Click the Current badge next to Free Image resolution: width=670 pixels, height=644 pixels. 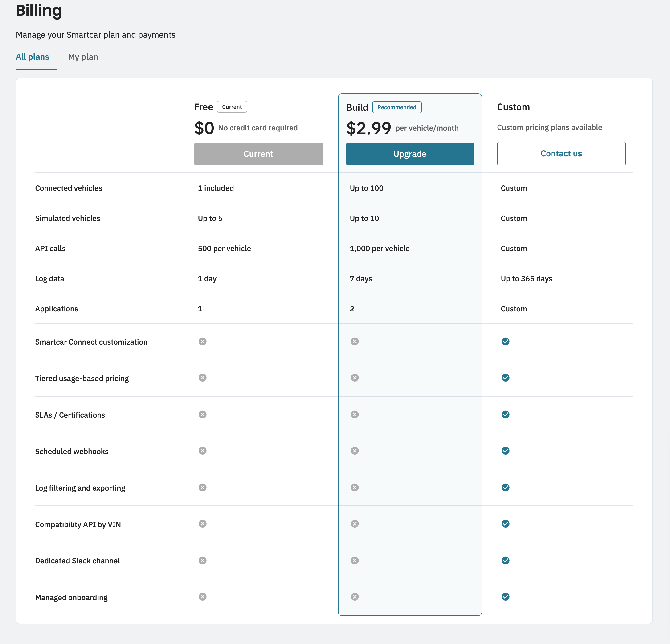[232, 107]
